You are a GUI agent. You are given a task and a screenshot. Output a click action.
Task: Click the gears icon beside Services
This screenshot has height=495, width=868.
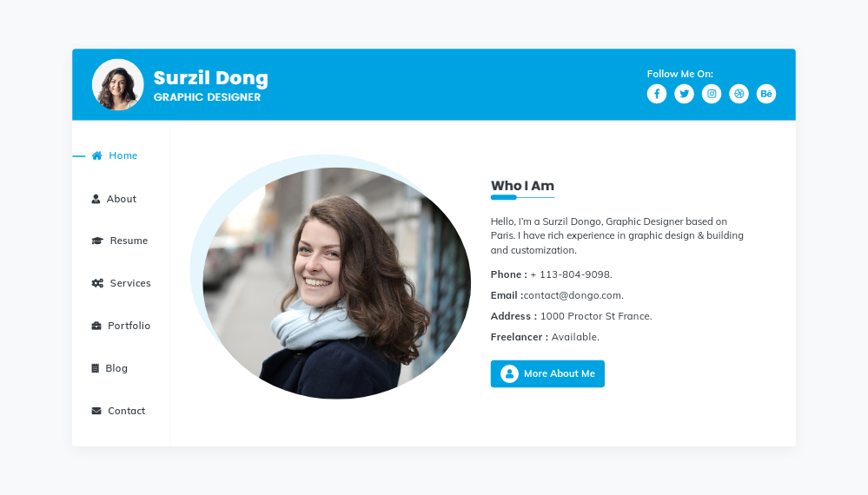pos(96,283)
